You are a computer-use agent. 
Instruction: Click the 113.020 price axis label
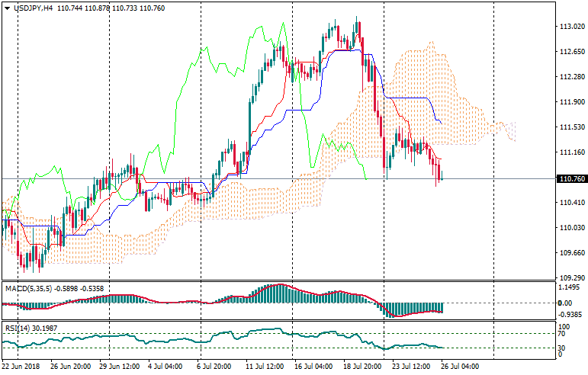pos(571,27)
